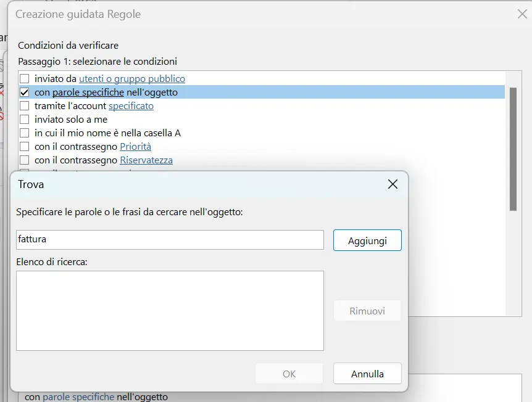Click the Aggiungi button
The width and height of the screenshot is (532, 402).
(x=367, y=240)
